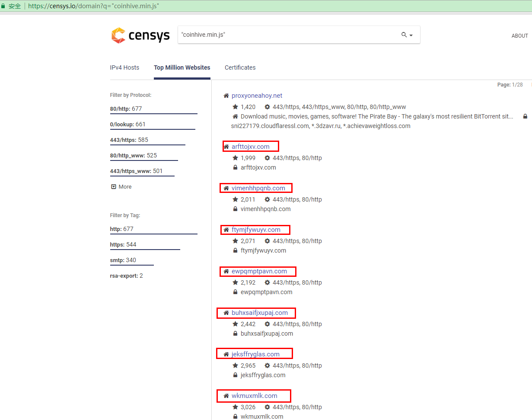532x420 pixels.
Task: Click the star rank icon showing 2,192
Action: (236, 282)
